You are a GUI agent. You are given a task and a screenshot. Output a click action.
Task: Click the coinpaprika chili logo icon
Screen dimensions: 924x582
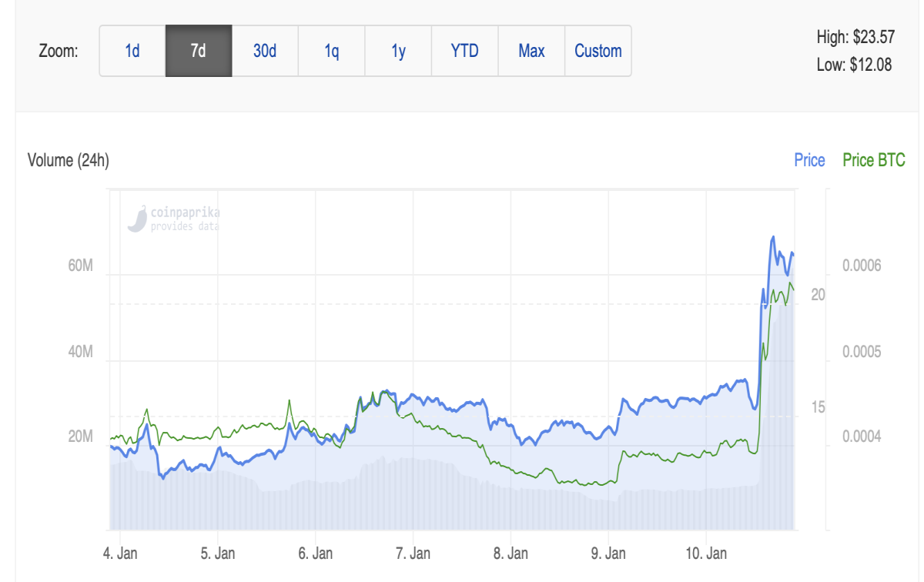coord(137,219)
